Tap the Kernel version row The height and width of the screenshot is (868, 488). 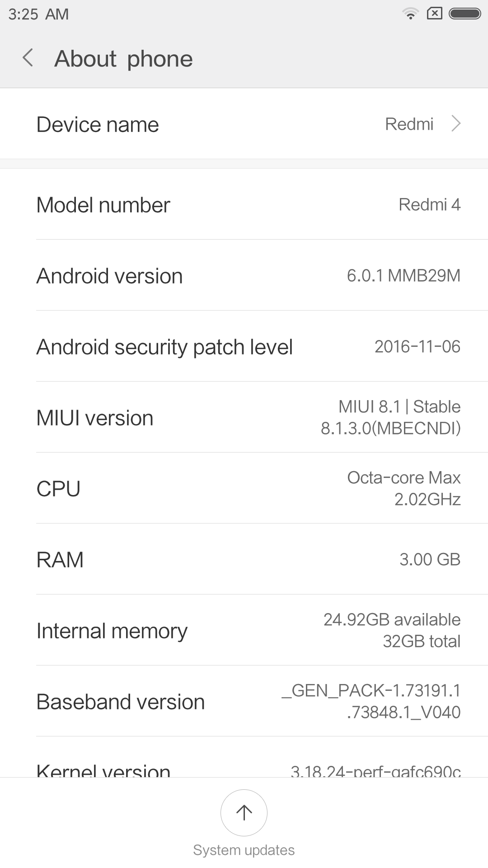click(244, 769)
